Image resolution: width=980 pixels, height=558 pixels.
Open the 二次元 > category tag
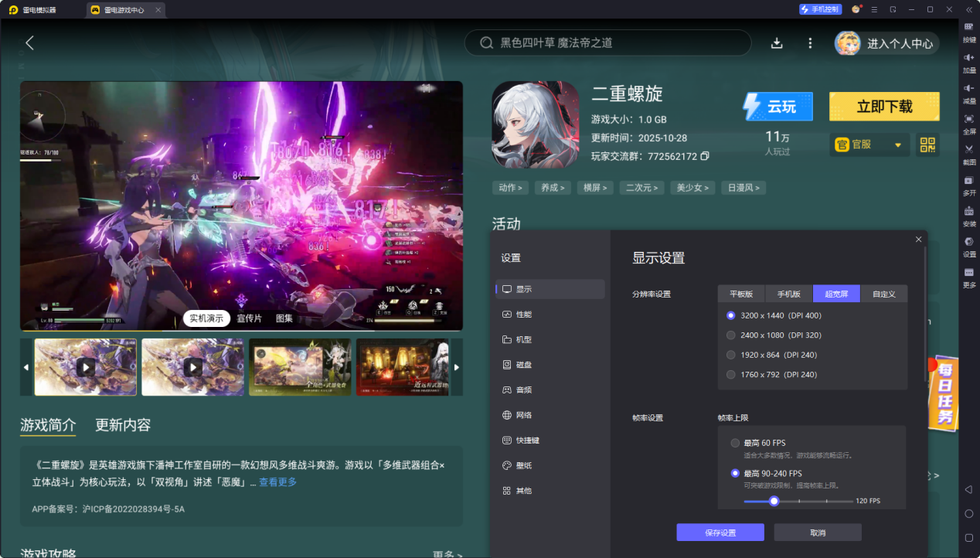tap(641, 188)
